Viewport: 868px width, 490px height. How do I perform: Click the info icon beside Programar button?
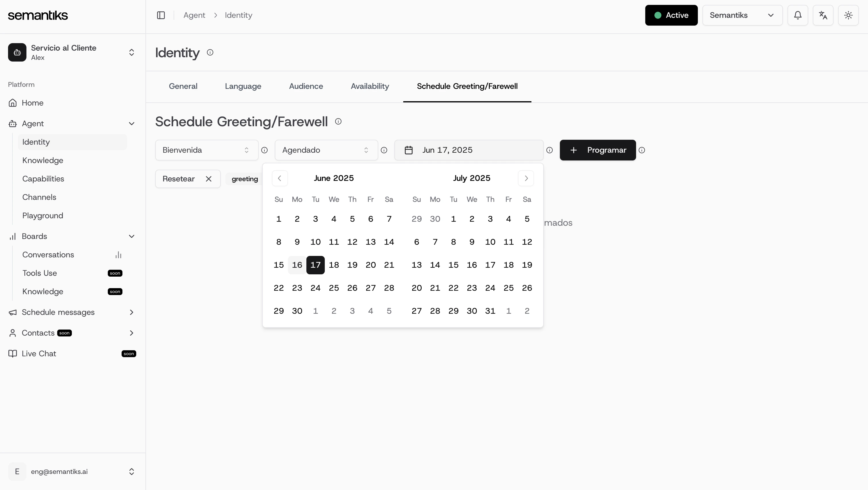(642, 150)
